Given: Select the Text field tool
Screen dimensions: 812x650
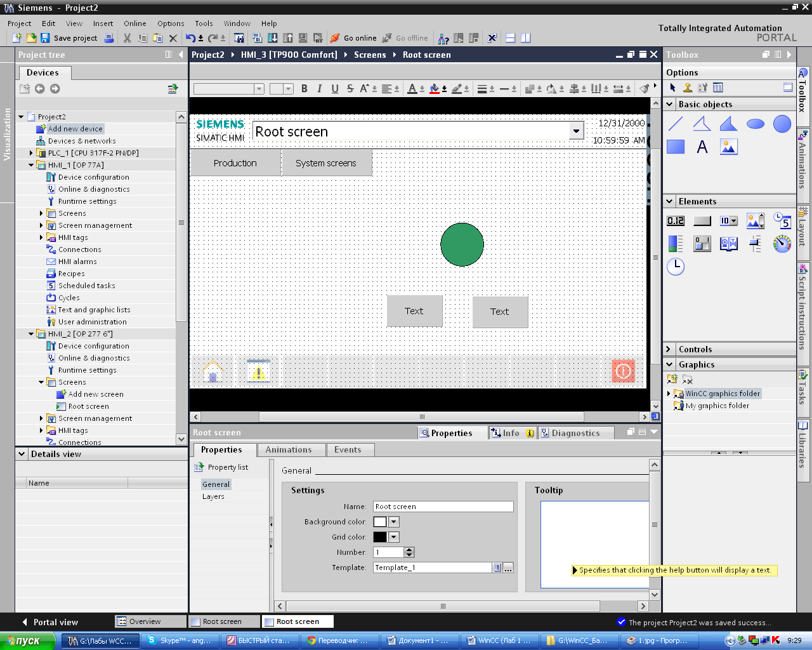Looking at the screenshot, I should (702, 147).
